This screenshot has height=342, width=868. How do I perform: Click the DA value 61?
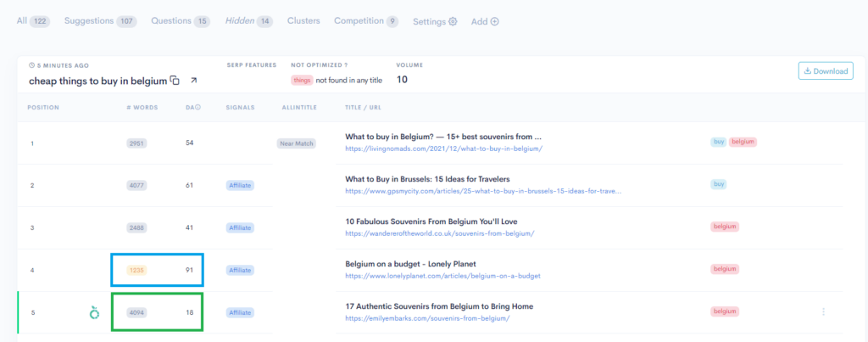click(189, 185)
